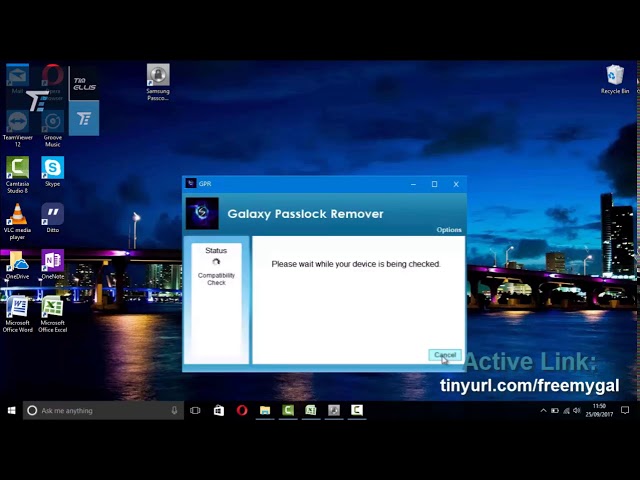Click the Compatibility Check status label

click(216, 279)
